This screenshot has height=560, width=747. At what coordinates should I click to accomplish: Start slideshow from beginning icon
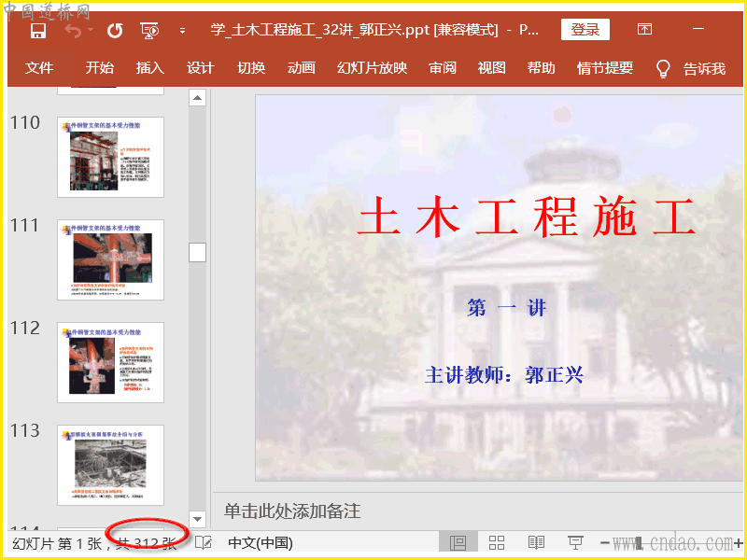click(149, 31)
